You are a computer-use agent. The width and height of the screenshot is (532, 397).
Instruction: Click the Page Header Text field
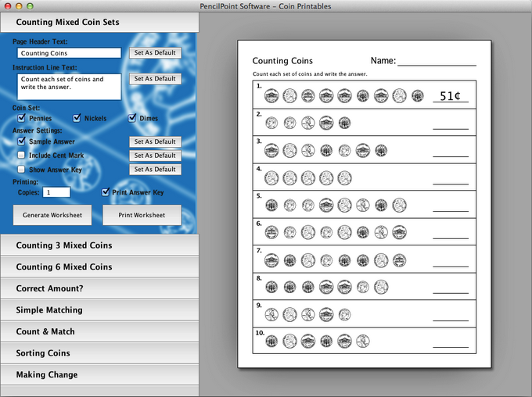[69, 53]
